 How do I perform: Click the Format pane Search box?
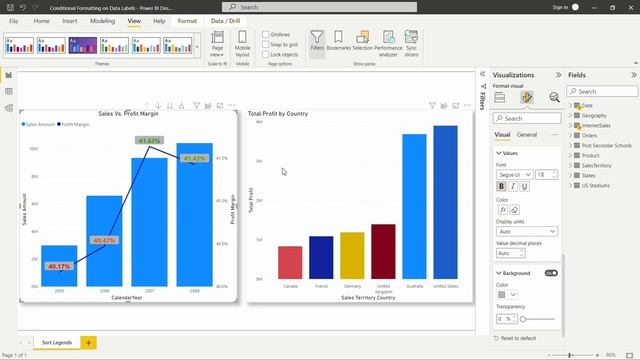(527, 118)
